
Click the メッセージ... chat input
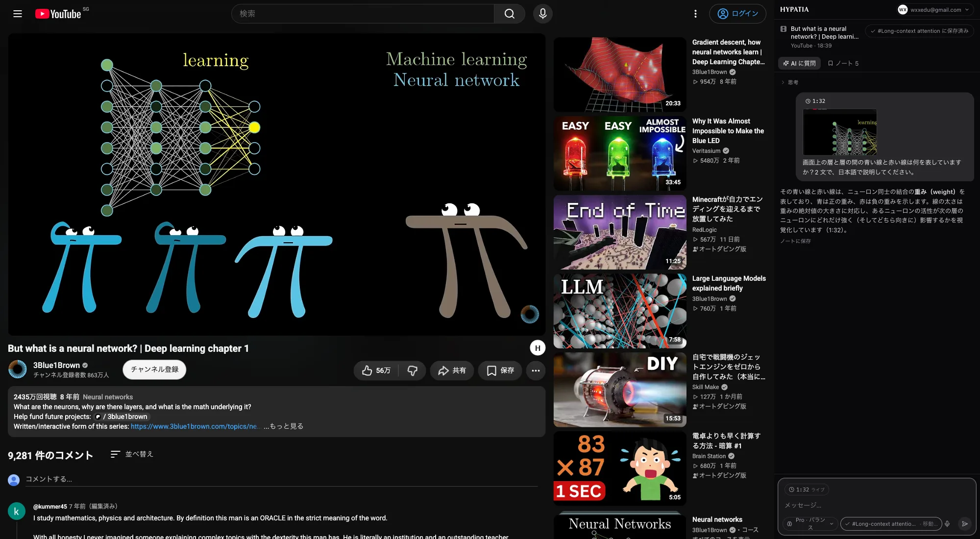click(x=877, y=505)
